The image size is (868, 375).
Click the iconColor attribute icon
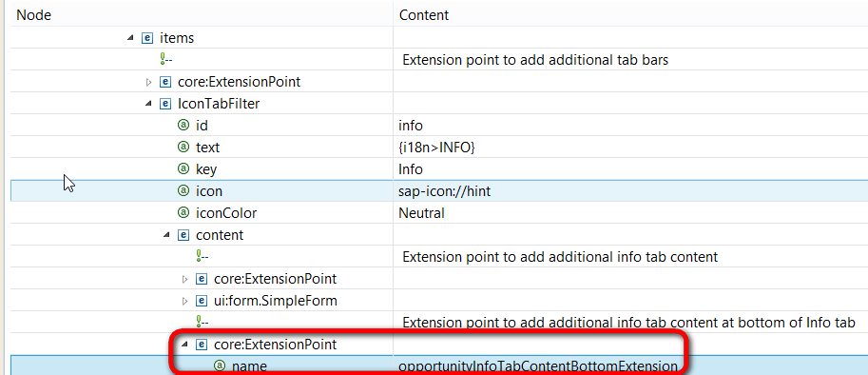[183, 213]
